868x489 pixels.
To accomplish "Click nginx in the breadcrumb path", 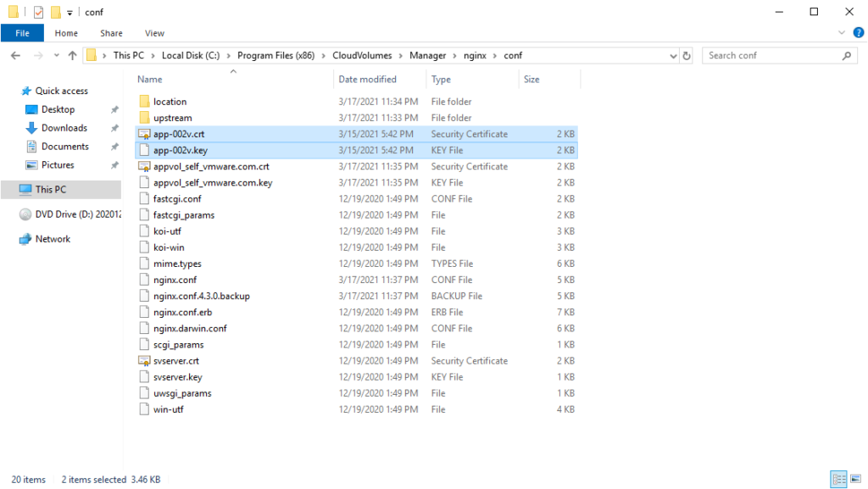I will coord(474,55).
